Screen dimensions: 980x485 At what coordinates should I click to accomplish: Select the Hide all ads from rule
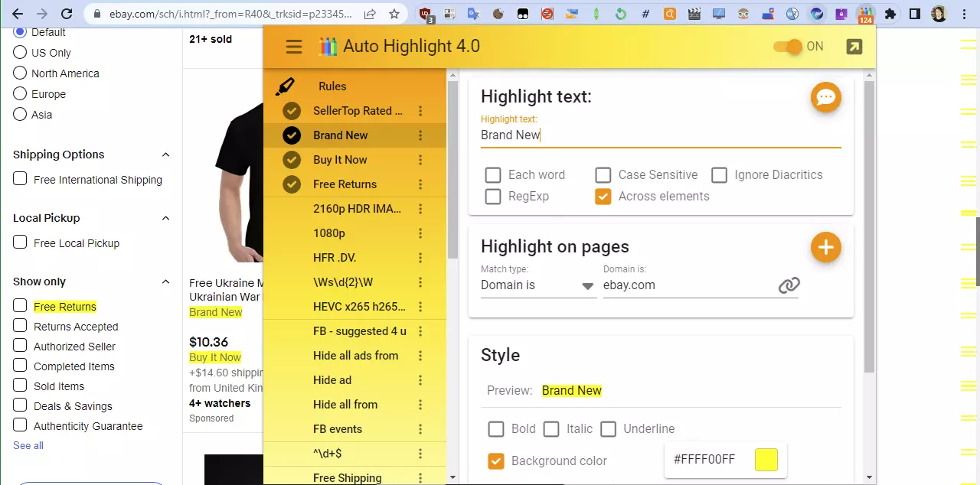point(356,356)
